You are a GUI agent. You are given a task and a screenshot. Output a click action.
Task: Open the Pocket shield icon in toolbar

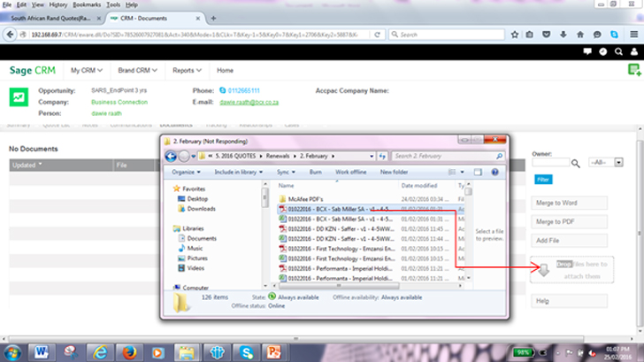[547, 35]
